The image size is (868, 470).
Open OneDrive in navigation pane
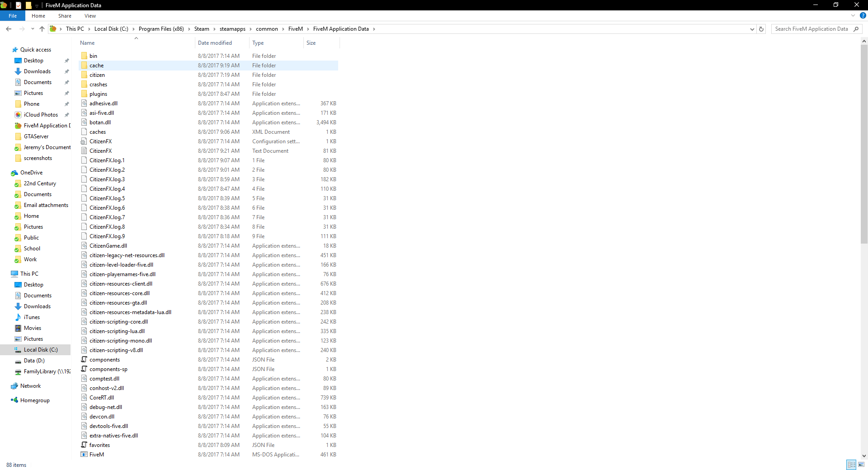31,173
